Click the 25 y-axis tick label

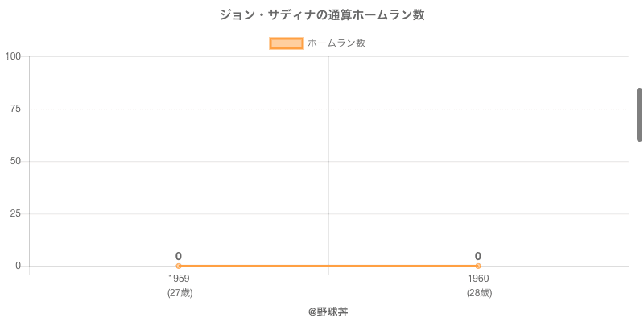point(15,213)
